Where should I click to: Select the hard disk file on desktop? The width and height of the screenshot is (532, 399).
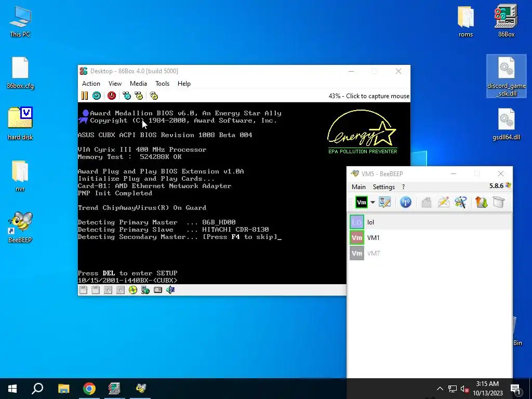coord(20,124)
